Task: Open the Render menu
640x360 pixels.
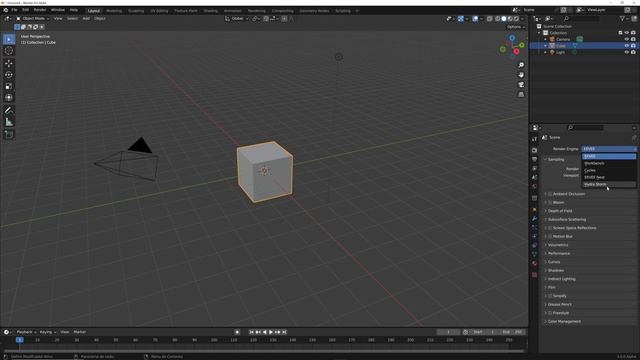Action: 40,10
